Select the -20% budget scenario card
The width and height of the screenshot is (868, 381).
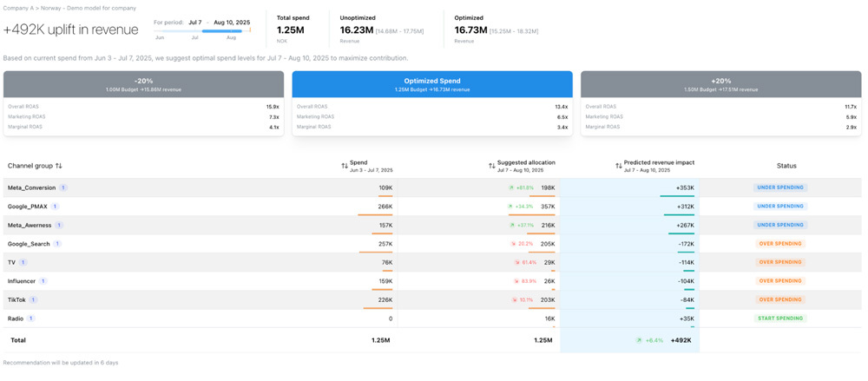[x=143, y=103]
